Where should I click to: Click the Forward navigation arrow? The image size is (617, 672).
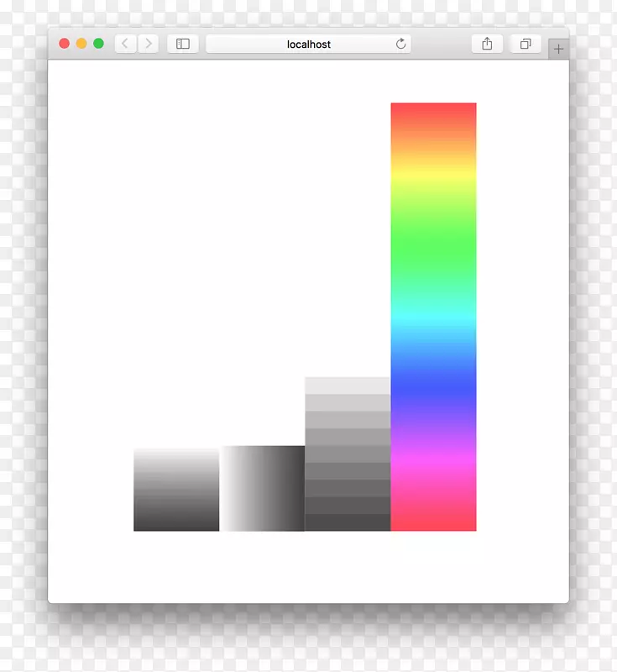[149, 44]
